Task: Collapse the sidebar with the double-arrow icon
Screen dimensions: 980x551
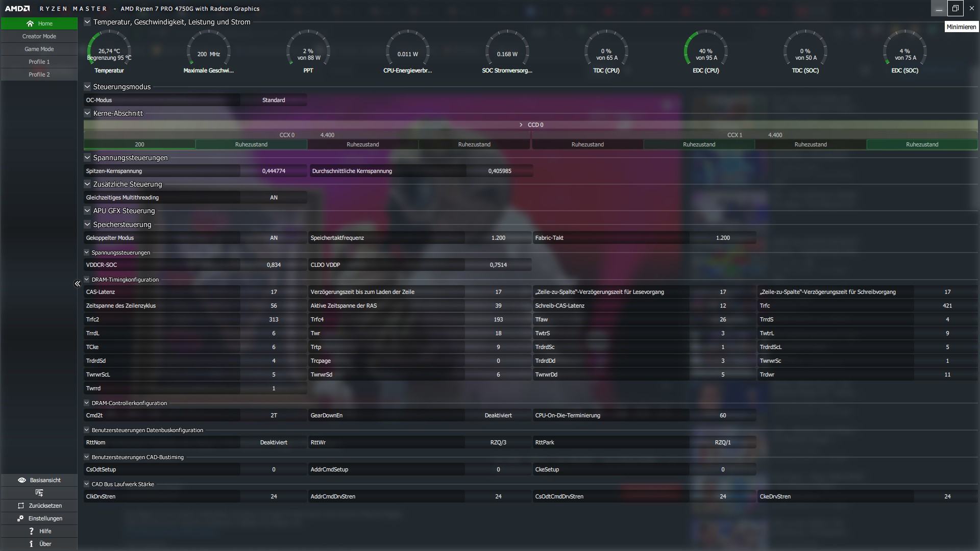Action: pos(78,284)
